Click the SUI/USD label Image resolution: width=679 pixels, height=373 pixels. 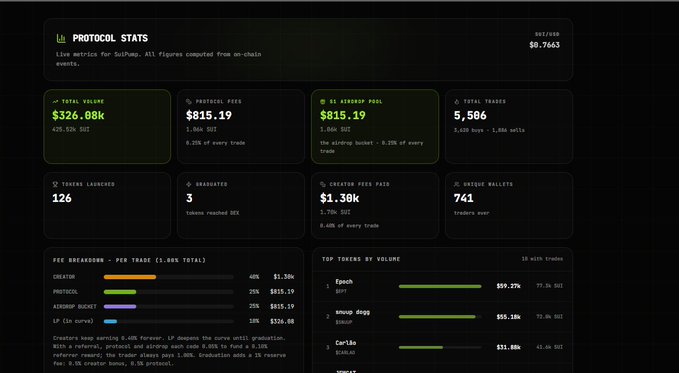coord(547,34)
